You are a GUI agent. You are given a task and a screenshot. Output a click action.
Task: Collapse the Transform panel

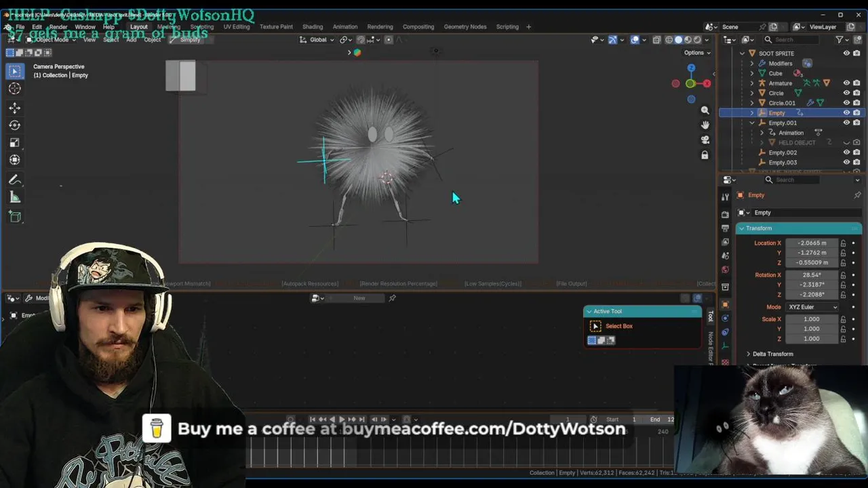click(x=742, y=228)
